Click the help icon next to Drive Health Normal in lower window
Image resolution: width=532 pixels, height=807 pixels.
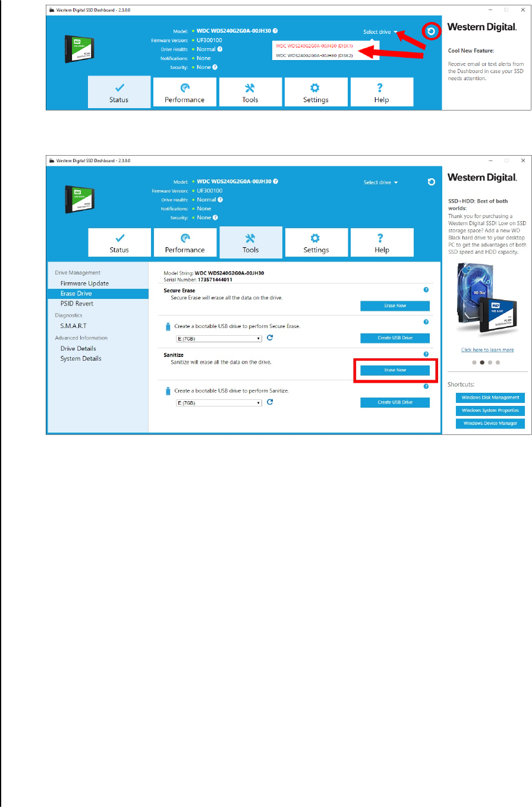coord(221,200)
